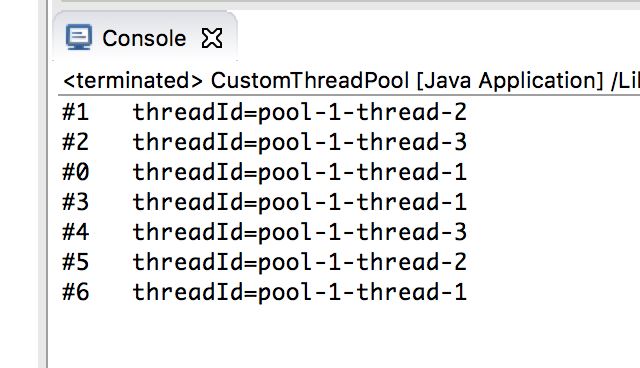Click the "<terminated>" status text

[x=133, y=80]
